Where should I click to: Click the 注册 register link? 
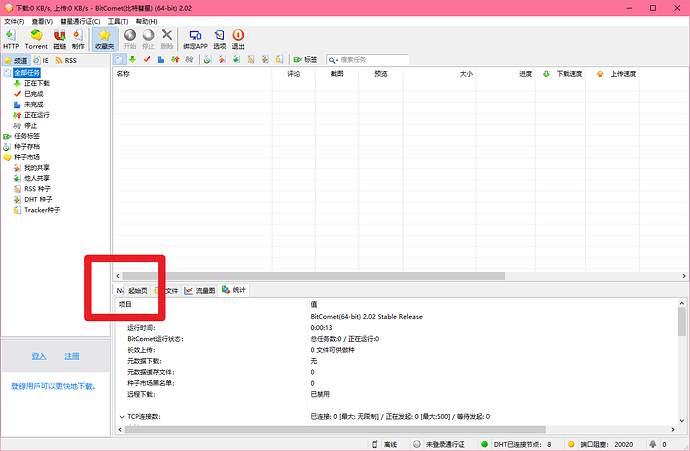click(71, 356)
